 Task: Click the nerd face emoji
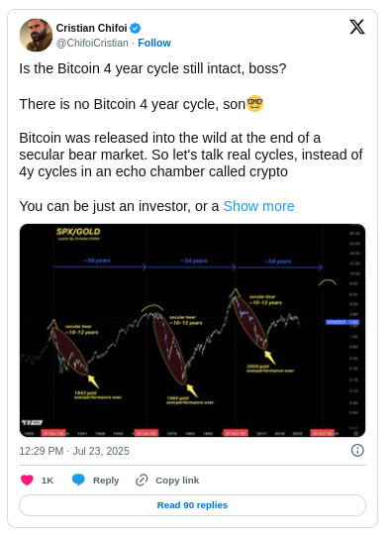tap(255, 104)
